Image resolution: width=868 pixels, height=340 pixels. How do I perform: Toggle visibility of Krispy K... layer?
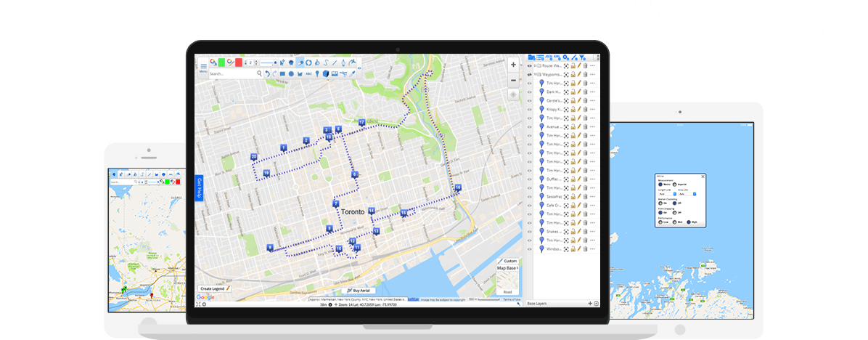tap(530, 110)
